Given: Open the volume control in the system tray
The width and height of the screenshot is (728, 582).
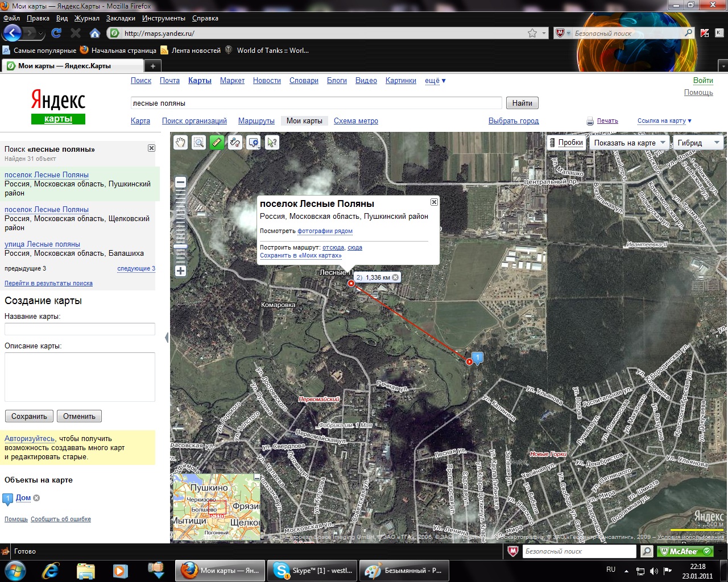Looking at the screenshot, I should pos(653,571).
